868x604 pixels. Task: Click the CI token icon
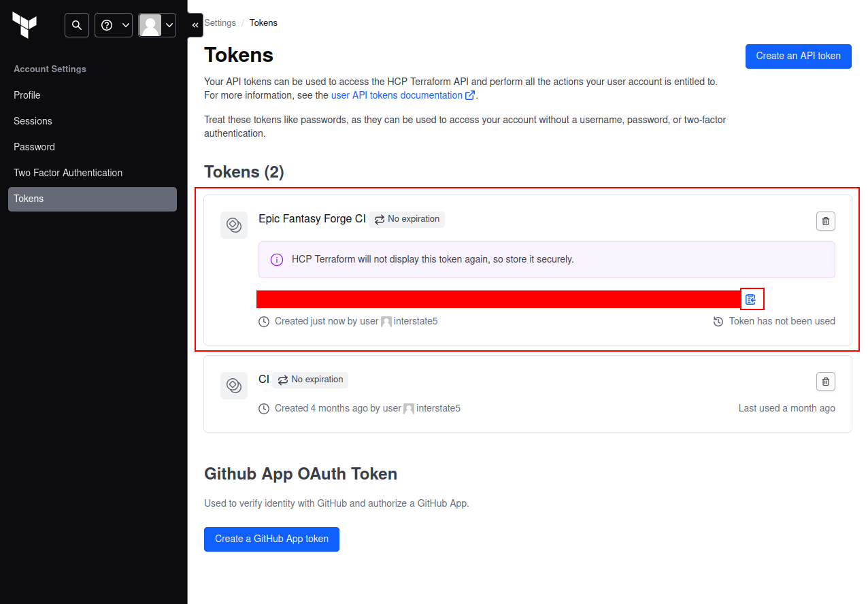[234, 386]
